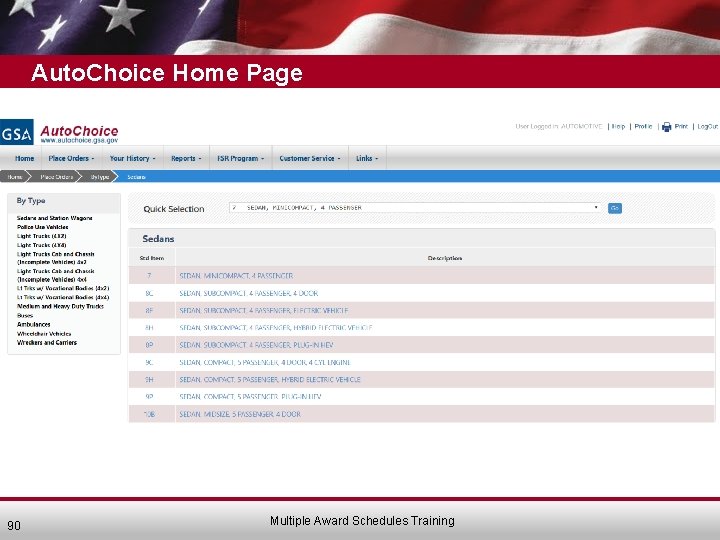
Task: Click std item 10B cell
Action: pos(152,414)
